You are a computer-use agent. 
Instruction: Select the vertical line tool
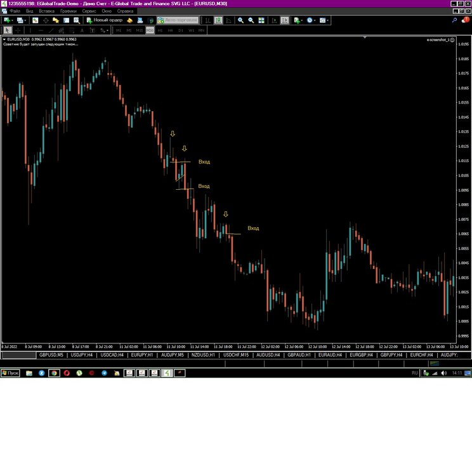[x=30, y=30]
